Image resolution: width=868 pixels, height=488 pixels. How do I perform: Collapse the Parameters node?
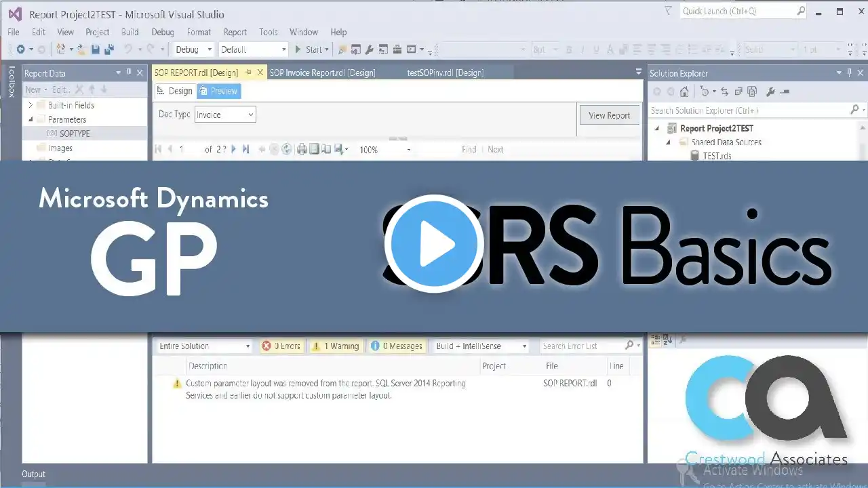pyautogui.click(x=31, y=119)
